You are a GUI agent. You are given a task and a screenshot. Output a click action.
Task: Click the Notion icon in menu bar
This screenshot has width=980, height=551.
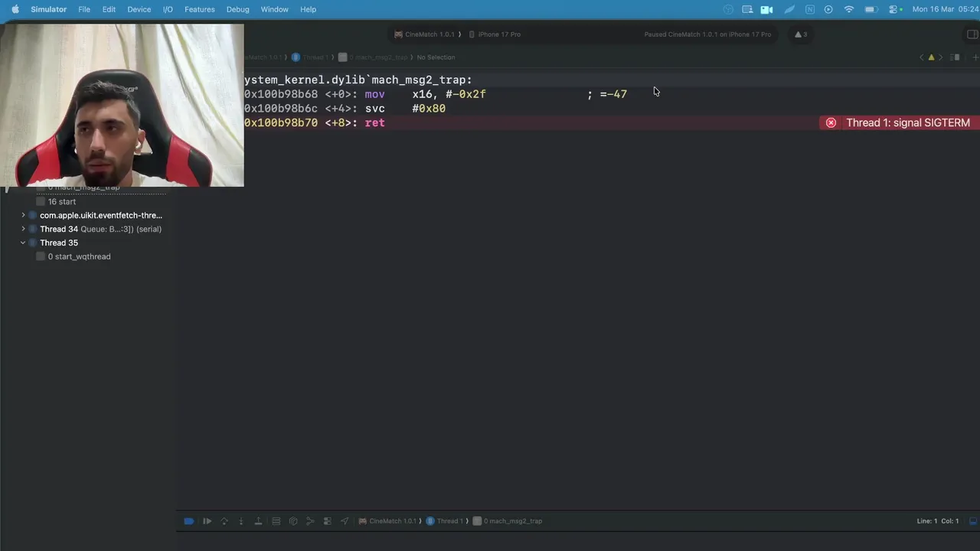pos(809,9)
